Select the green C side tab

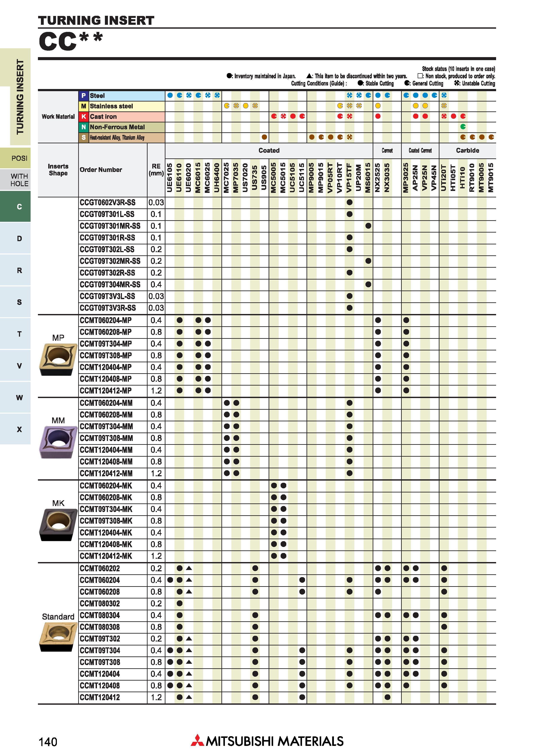coord(16,206)
